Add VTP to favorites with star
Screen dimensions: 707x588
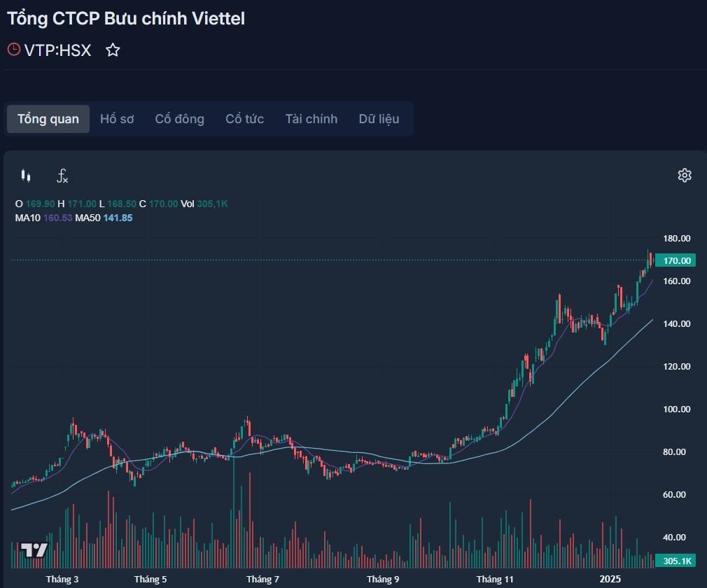pos(113,50)
